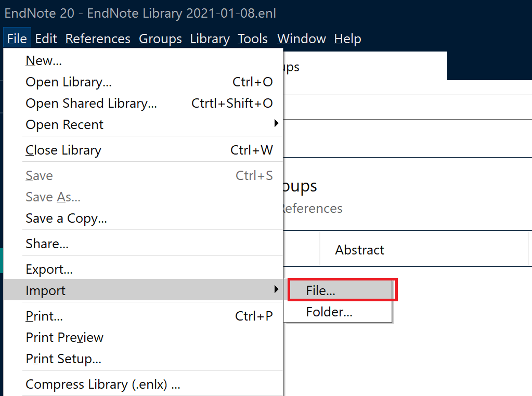
Task: Open the Edit menu
Action: point(46,39)
